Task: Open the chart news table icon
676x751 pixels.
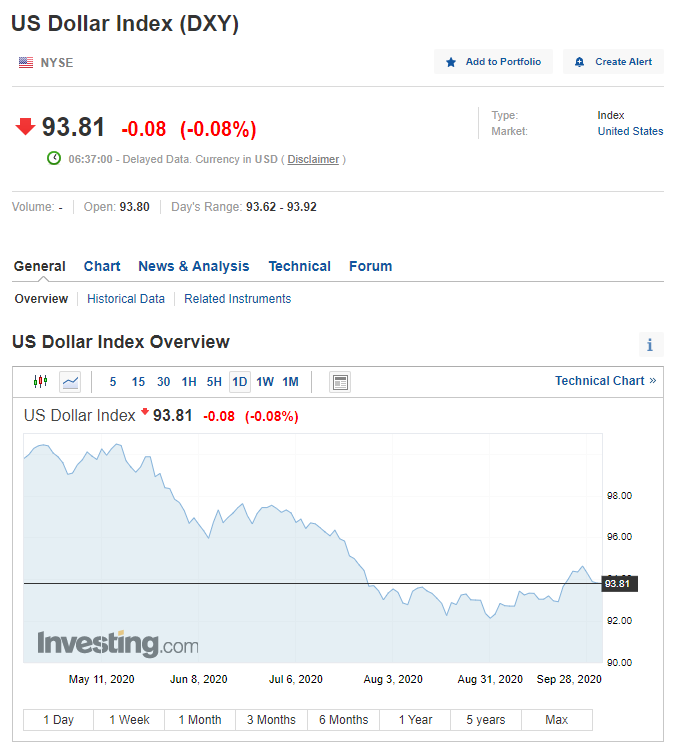Action: click(340, 381)
